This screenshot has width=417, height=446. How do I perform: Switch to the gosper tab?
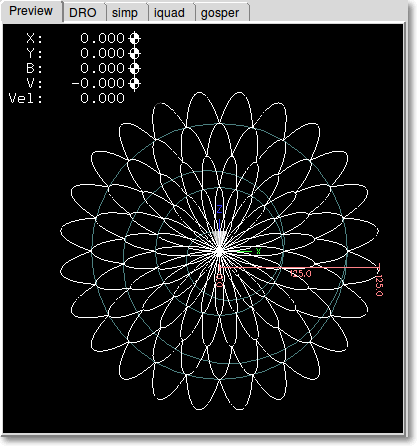(220, 13)
